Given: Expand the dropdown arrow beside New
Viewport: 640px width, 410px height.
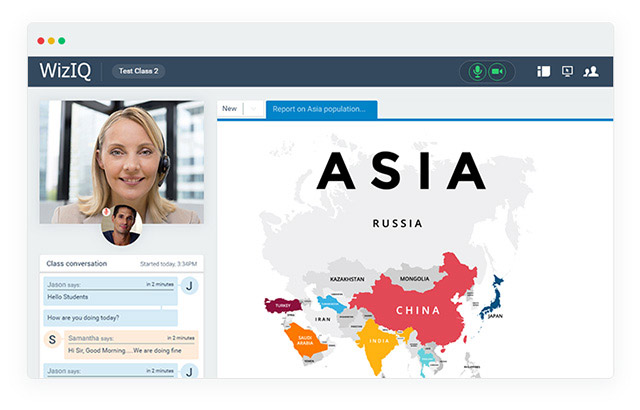Looking at the screenshot, I should [x=254, y=109].
